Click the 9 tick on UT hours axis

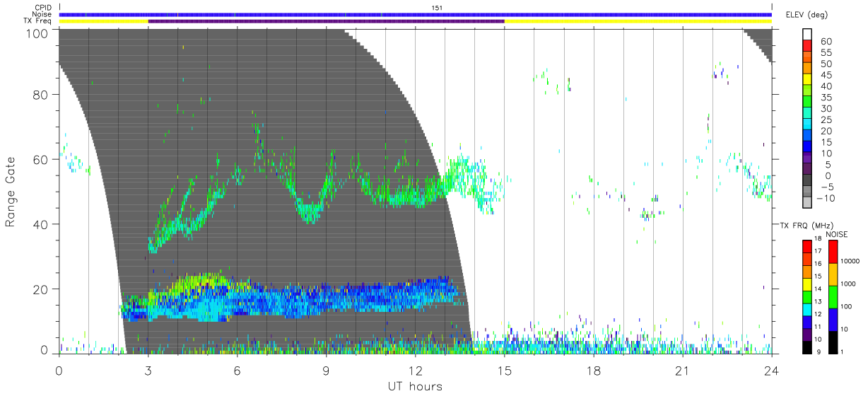coord(327,370)
